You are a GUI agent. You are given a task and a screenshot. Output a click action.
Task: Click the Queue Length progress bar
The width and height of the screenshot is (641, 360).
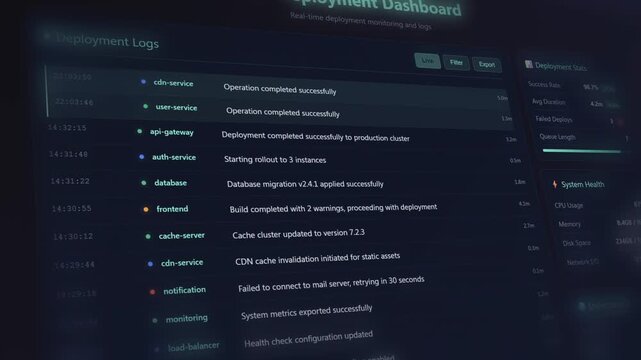tap(581, 151)
